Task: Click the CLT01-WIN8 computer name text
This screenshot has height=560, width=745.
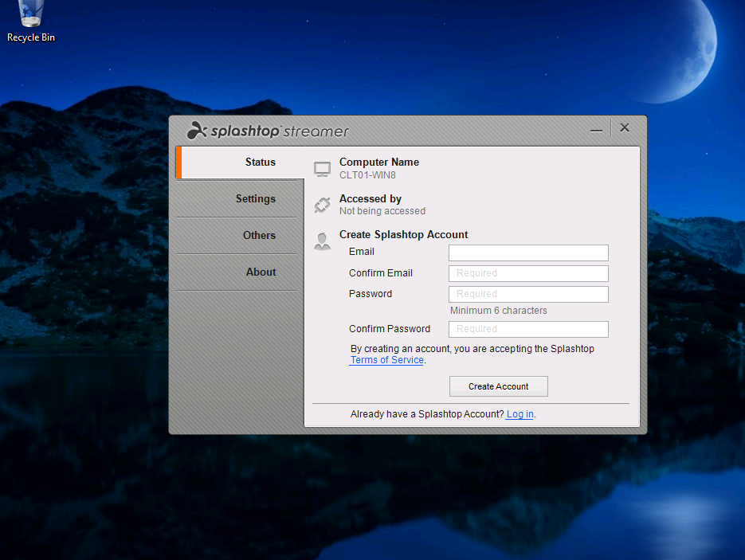Action: coord(367,175)
